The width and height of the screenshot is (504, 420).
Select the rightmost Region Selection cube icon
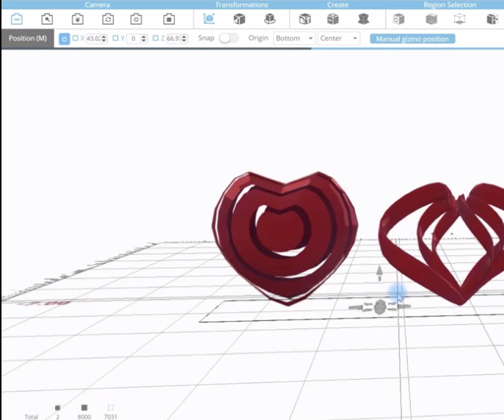(492, 19)
